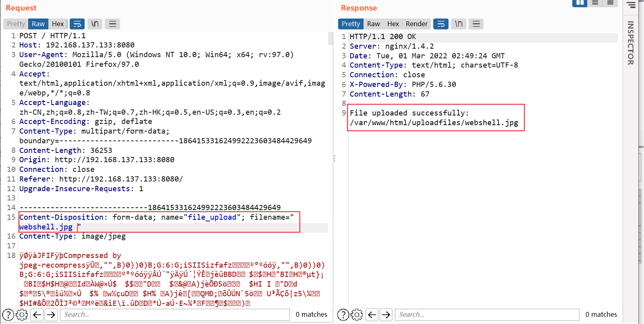This screenshot has height=324, width=644.
Task: Switch Response view to Raw tab
Action: point(374,24)
